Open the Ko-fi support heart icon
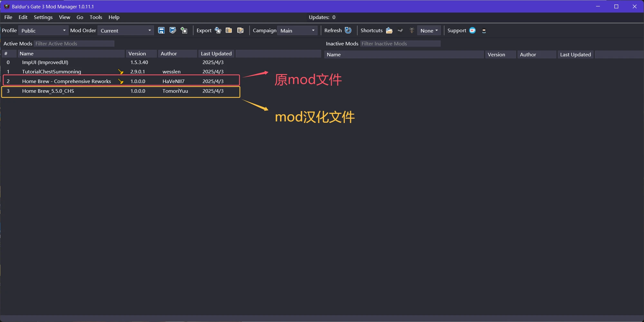This screenshot has width=644, height=322. pyautogui.click(x=472, y=31)
